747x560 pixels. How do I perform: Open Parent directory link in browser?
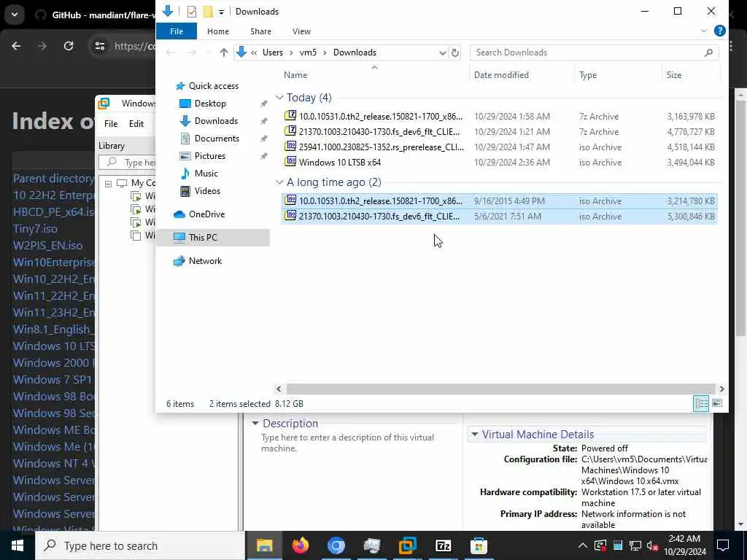[x=53, y=179]
